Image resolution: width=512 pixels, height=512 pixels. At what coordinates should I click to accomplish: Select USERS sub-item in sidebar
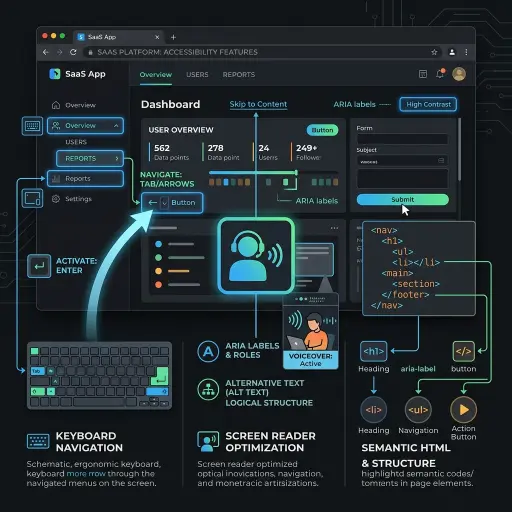pyautogui.click(x=76, y=142)
